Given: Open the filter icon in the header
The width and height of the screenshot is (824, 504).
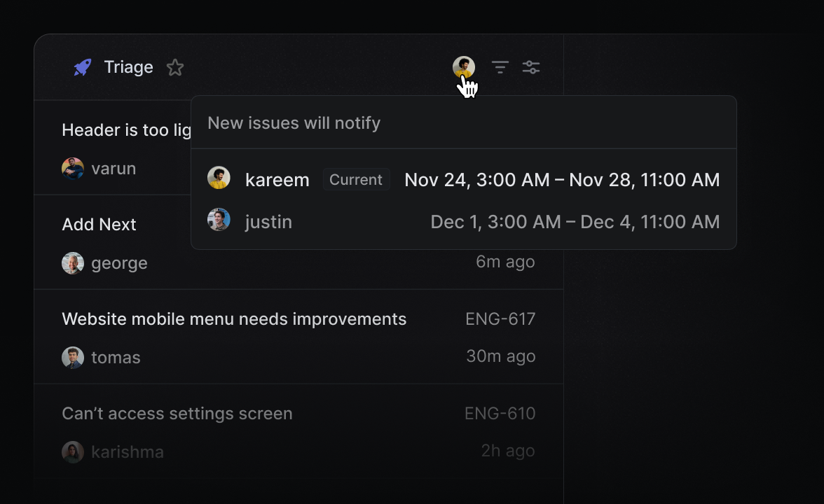Looking at the screenshot, I should [499, 67].
